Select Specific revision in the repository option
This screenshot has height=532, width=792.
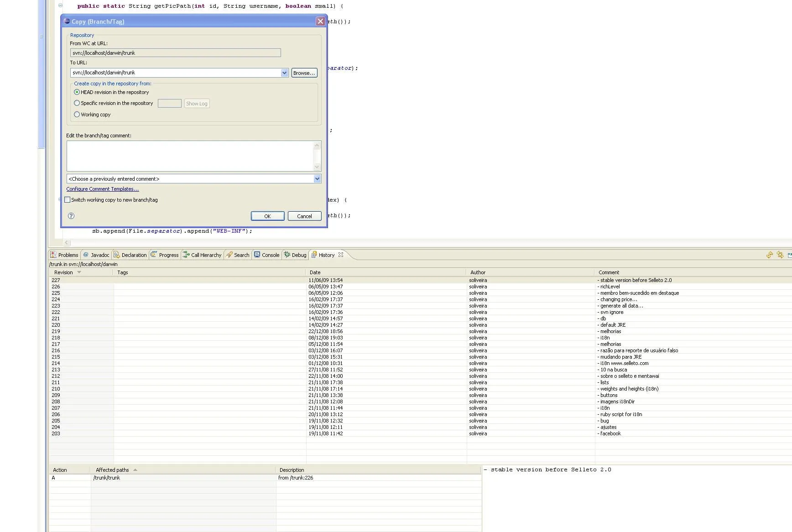77,103
